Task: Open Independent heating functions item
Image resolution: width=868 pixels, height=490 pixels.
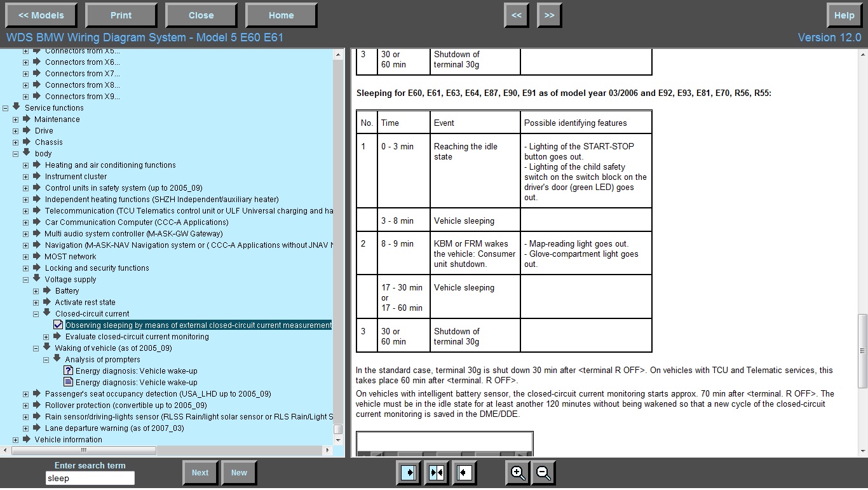Action: [161, 199]
